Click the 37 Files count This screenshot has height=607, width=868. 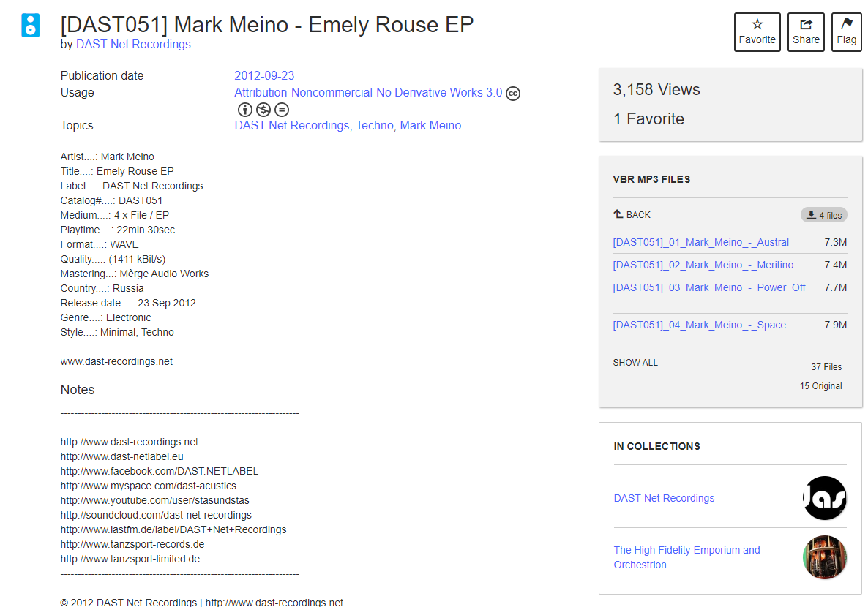(826, 367)
